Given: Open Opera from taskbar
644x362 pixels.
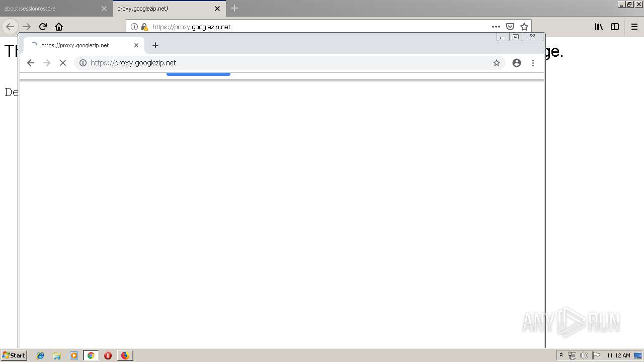Looking at the screenshot, I should pyautogui.click(x=108, y=355).
